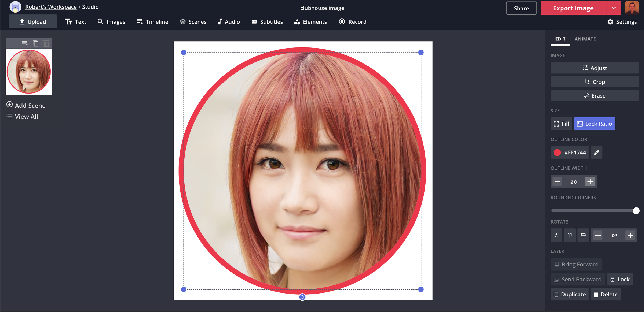
Task: Select the Text tool
Action: coord(76,21)
